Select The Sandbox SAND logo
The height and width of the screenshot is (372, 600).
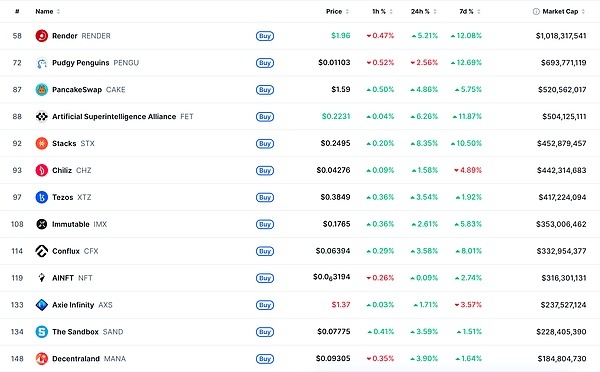[x=42, y=332]
